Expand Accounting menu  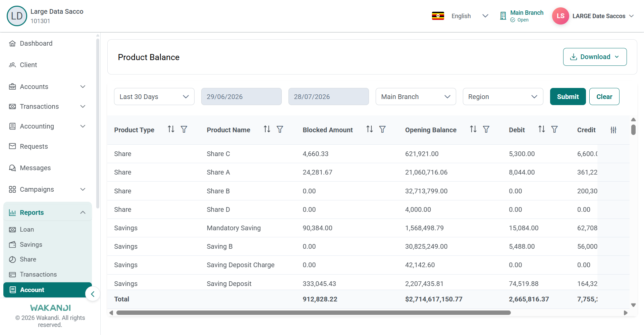(x=48, y=126)
